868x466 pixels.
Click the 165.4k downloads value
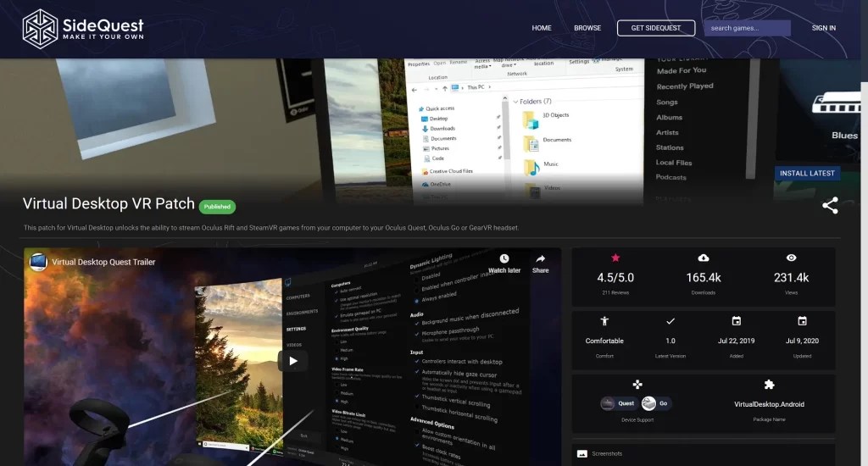[703, 278]
